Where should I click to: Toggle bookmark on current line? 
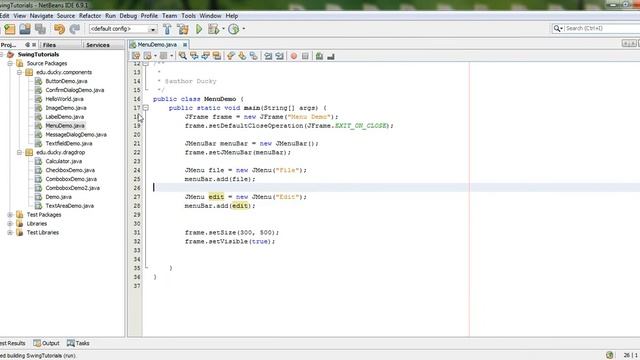pyautogui.click(x=254, y=56)
